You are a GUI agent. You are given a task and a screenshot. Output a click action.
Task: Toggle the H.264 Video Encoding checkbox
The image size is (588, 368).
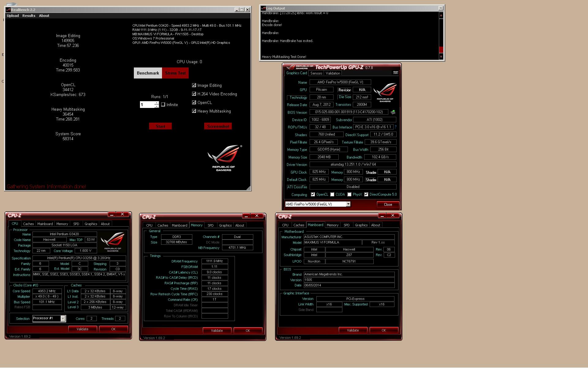coord(194,94)
